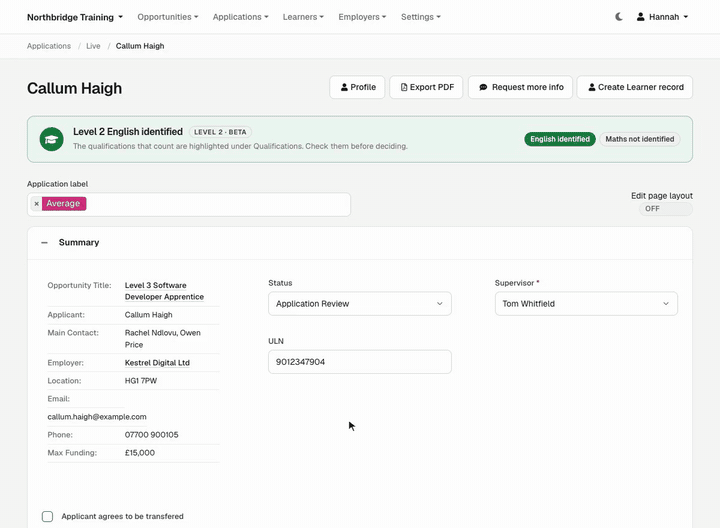Open Kestrel Digital Ltd employer link
Image resolution: width=720 pixels, height=528 pixels.
click(x=157, y=363)
